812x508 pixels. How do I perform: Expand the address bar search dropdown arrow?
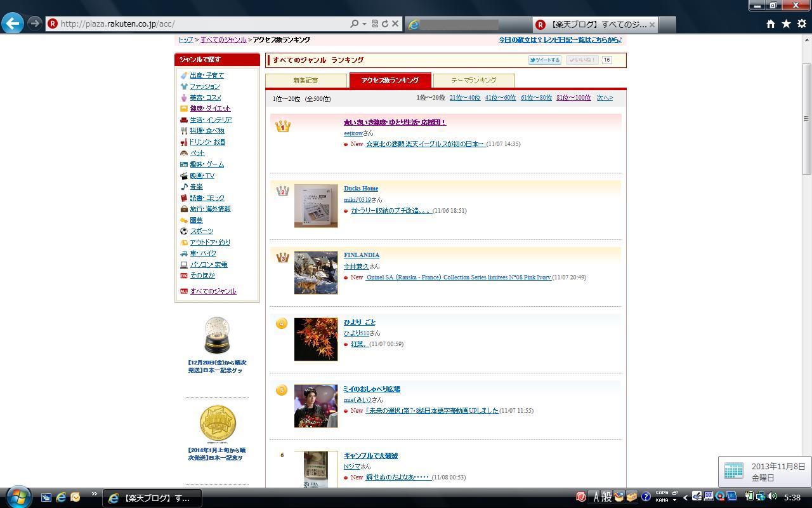[x=364, y=23]
